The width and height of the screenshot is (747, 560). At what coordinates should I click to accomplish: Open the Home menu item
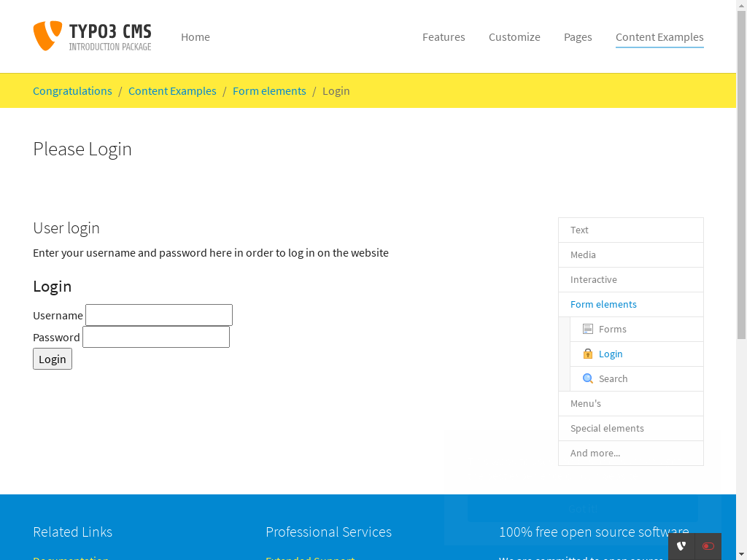point(196,37)
